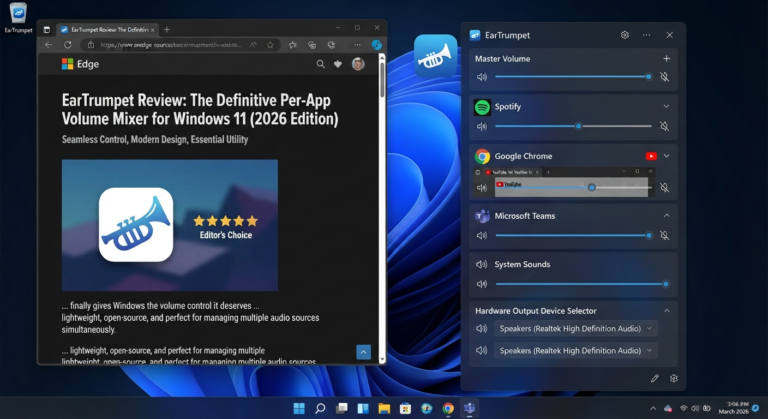The image size is (768, 419).
Task: Click the Editor's Choice hero image thumbnail
Action: coord(169,225)
